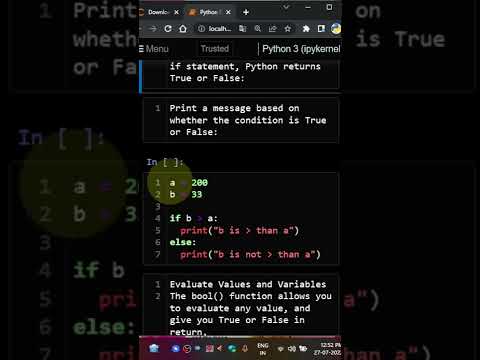Close the Download tab
480x360 pixels.
coord(177,12)
